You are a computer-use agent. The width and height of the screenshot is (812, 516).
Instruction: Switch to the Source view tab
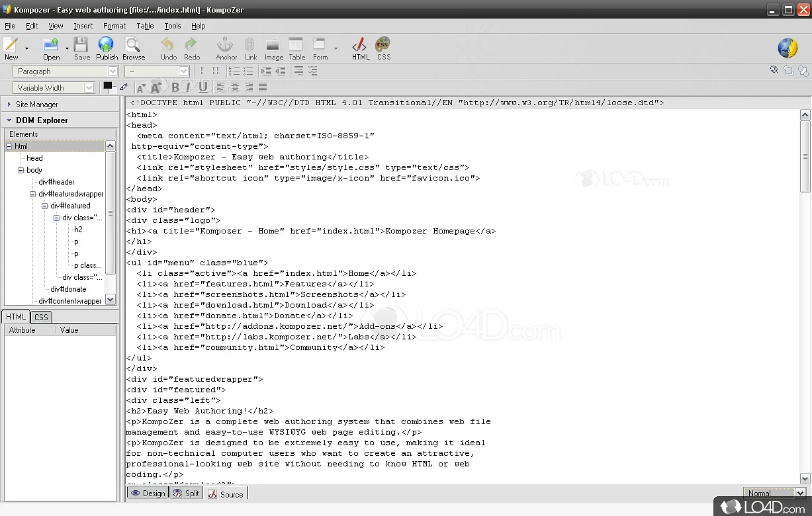(x=226, y=494)
